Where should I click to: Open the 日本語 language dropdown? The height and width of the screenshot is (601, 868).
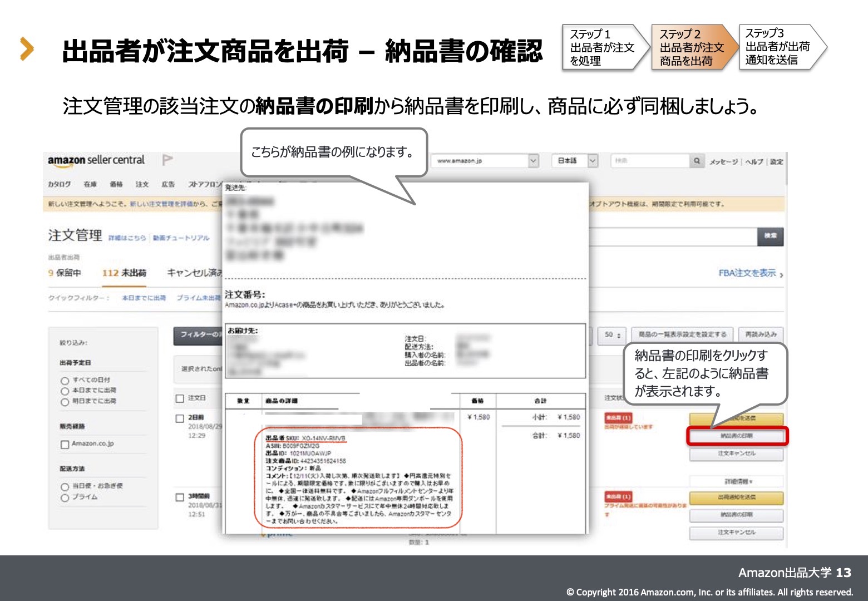pos(593,161)
